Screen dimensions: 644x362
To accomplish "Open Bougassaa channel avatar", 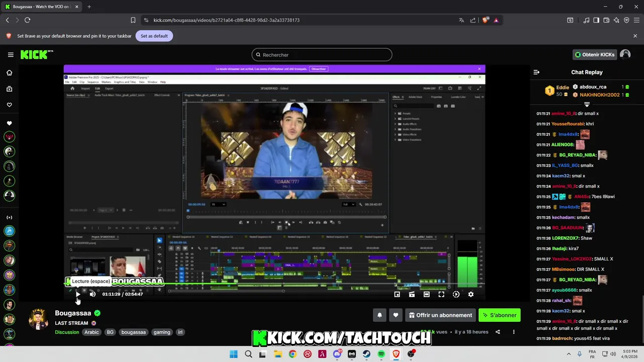I will pos(38,319).
